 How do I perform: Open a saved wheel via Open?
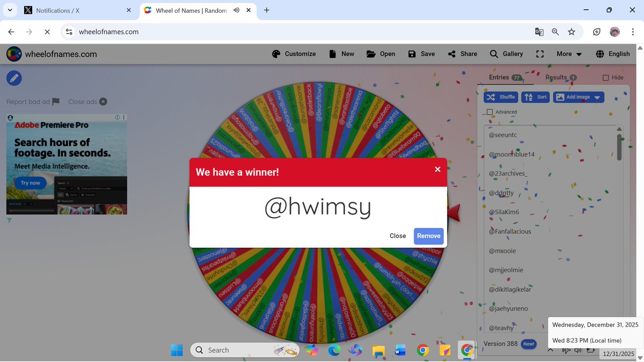click(380, 54)
